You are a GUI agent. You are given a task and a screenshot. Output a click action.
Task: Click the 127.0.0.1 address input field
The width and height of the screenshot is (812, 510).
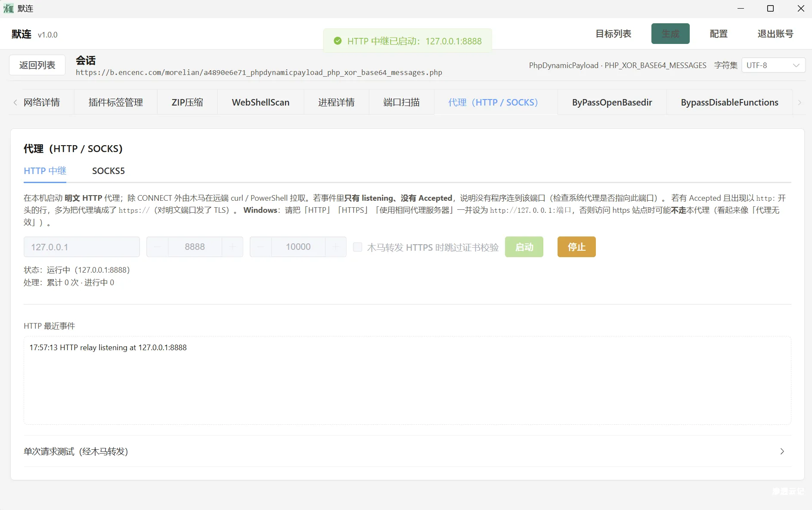click(x=81, y=247)
